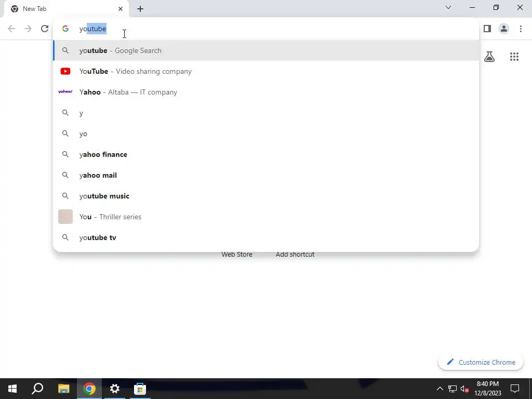Choose 'Yahoo - Altaba' suggestion
532x399 pixels.
coord(266,92)
